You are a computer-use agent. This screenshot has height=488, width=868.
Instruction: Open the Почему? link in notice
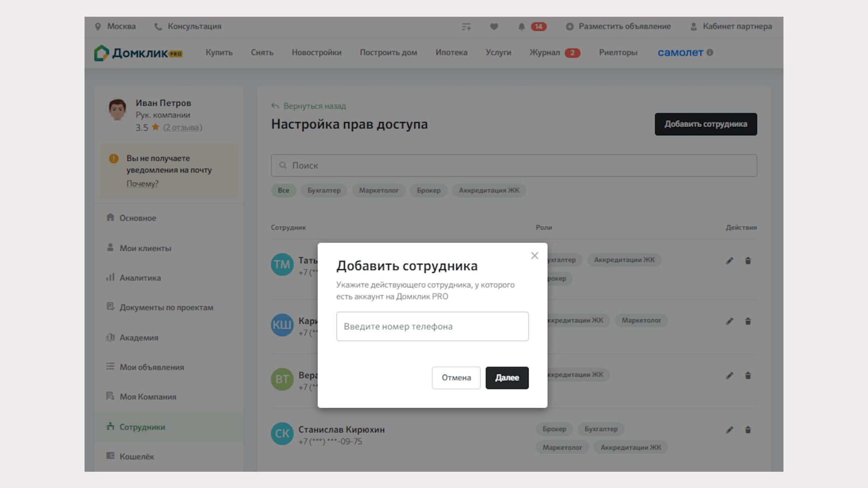pos(142,184)
